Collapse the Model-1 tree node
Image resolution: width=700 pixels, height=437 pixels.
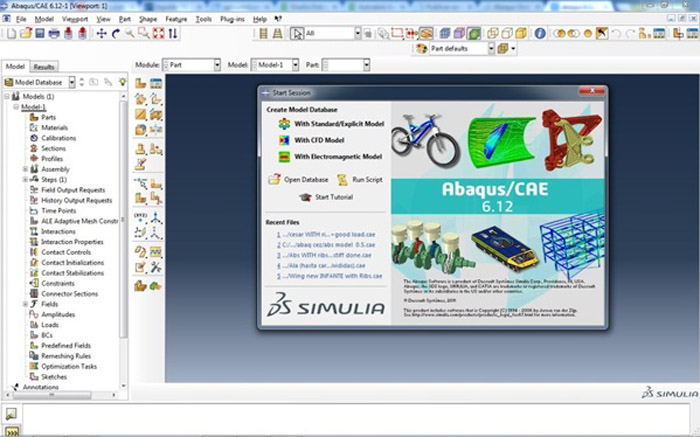point(16,107)
